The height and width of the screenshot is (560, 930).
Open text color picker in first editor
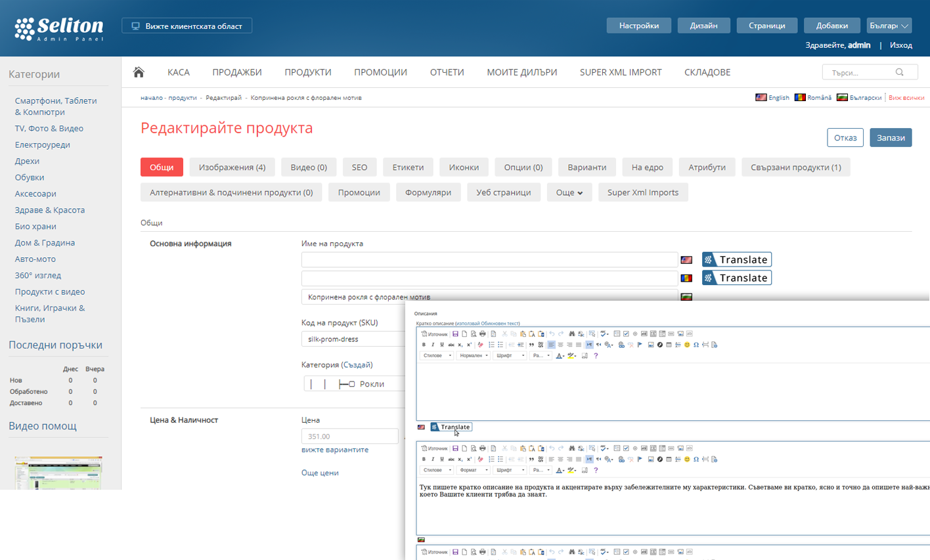(560, 356)
